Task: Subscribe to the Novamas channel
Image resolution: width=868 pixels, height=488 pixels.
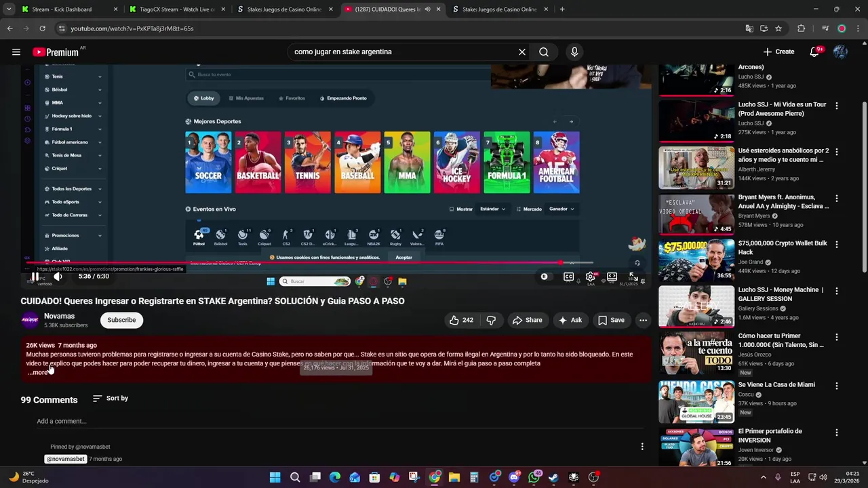Action: point(121,320)
